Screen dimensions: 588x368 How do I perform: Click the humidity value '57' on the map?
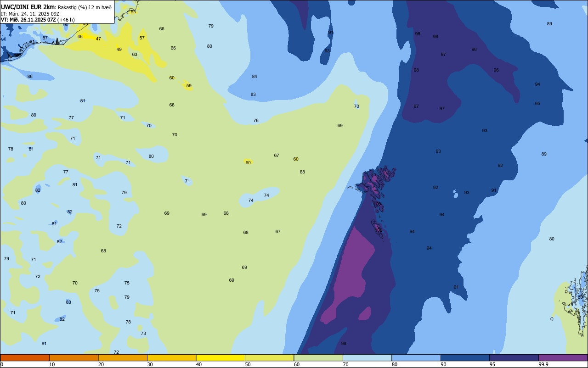click(x=142, y=38)
